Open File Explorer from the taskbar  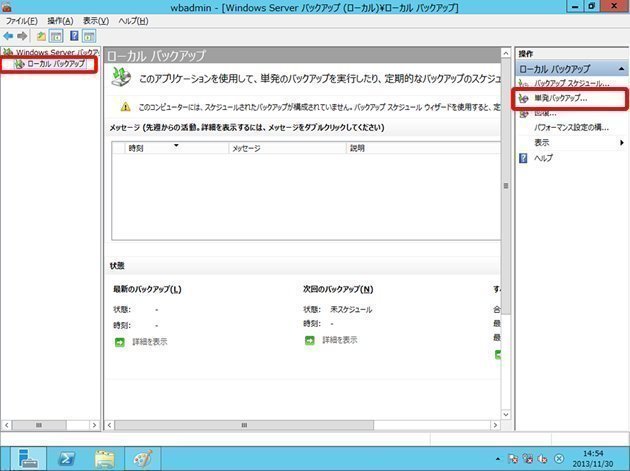click(104, 459)
